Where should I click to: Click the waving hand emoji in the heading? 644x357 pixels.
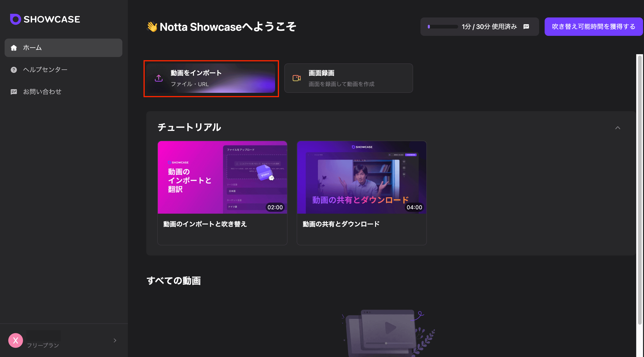pos(152,27)
